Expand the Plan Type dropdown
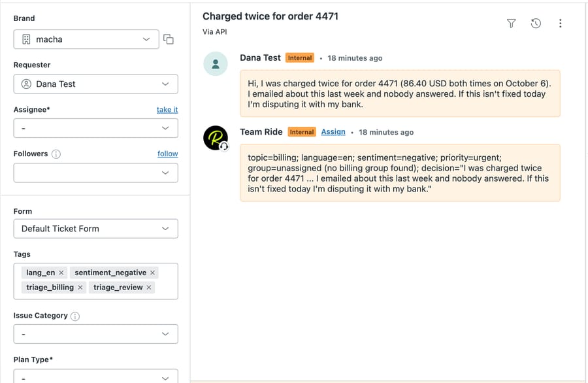 point(95,376)
